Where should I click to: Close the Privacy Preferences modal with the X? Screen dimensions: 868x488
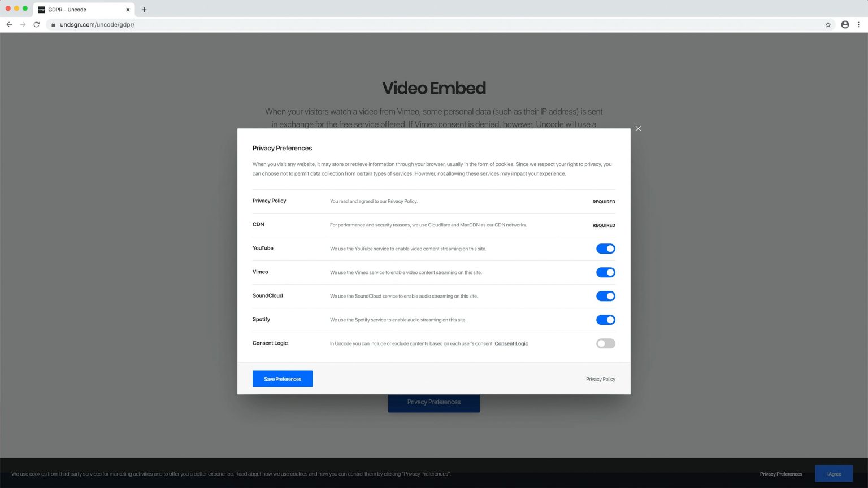pyautogui.click(x=638, y=129)
